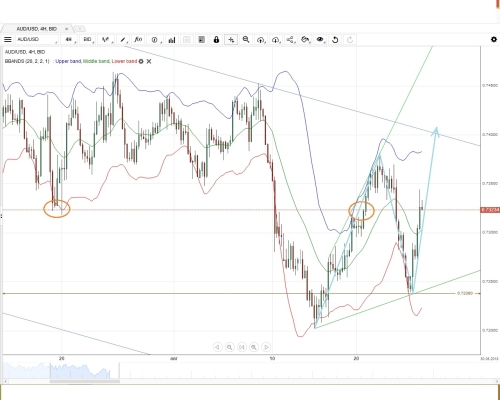500x400 pixels.
Task: Click the share chart icon
Action: [290, 40]
